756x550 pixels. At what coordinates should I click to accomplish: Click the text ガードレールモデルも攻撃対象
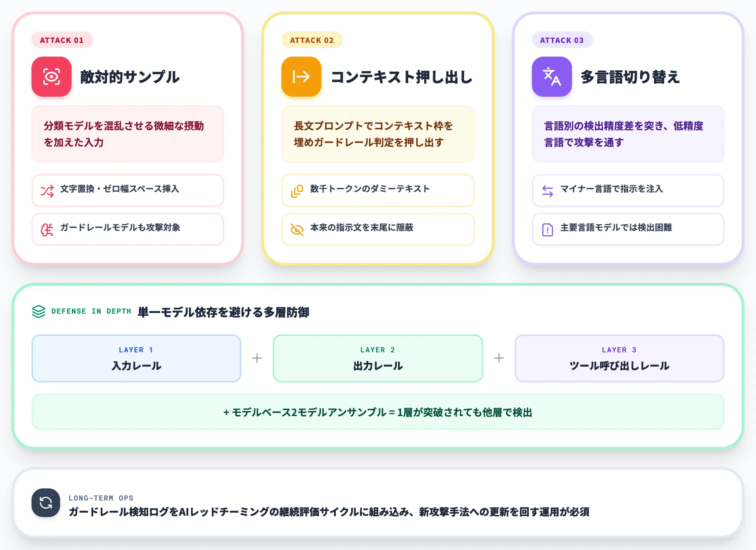120,227
